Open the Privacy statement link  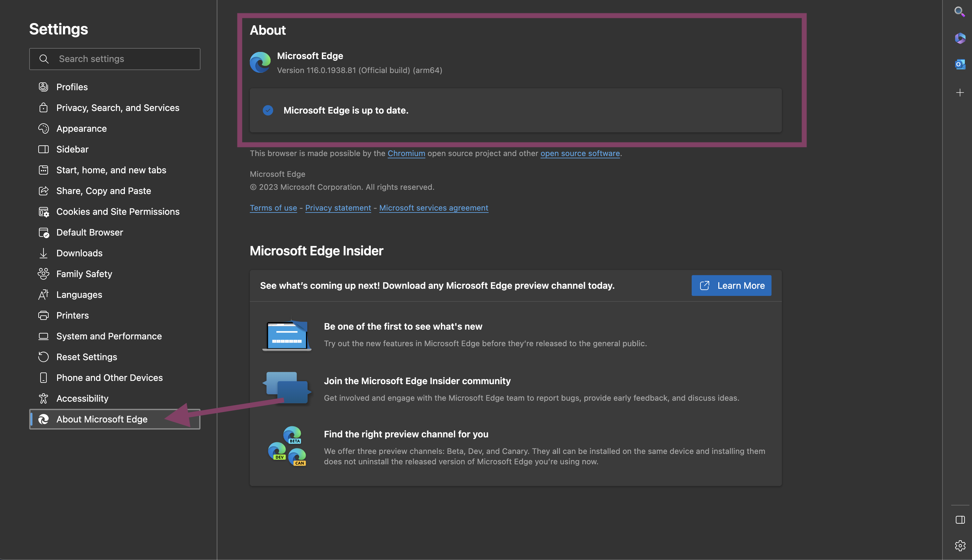point(338,208)
